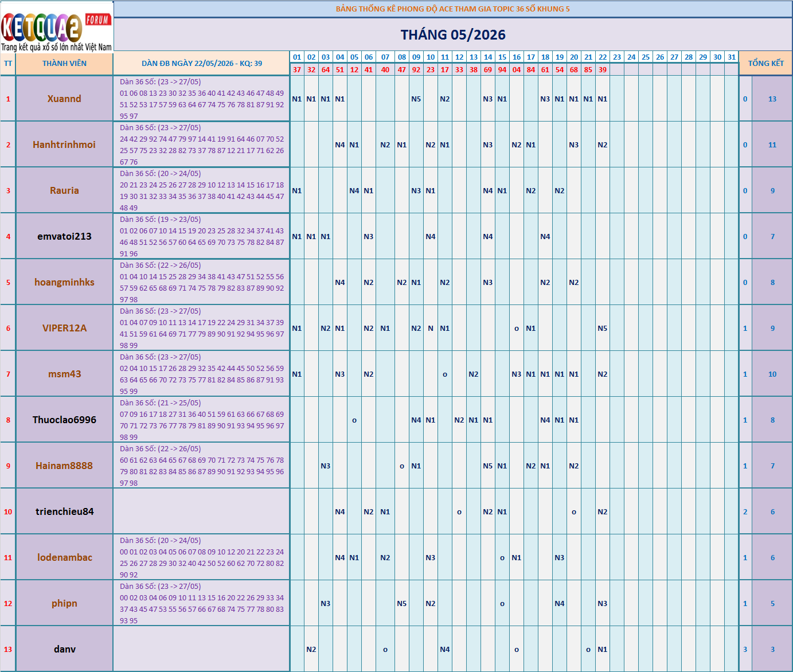Click N5 cell in VIPER12A row
793x672 pixels.
[603, 328]
